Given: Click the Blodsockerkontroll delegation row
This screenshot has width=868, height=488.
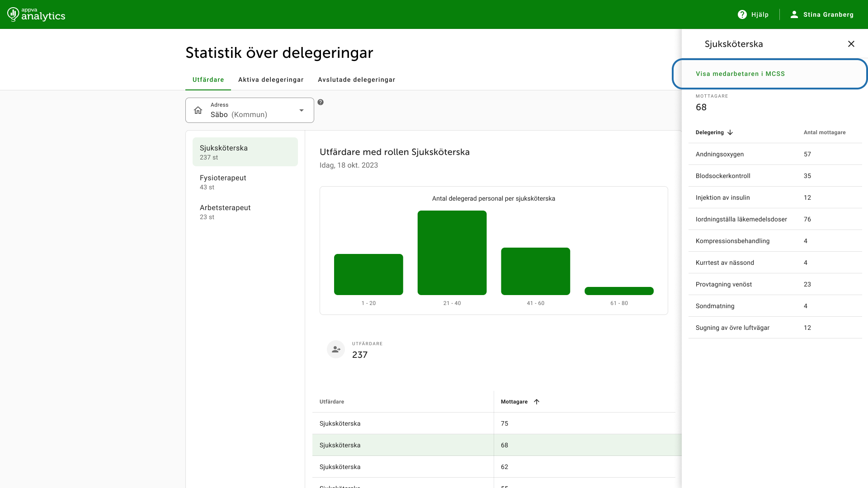Looking at the screenshot, I should tap(775, 176).
